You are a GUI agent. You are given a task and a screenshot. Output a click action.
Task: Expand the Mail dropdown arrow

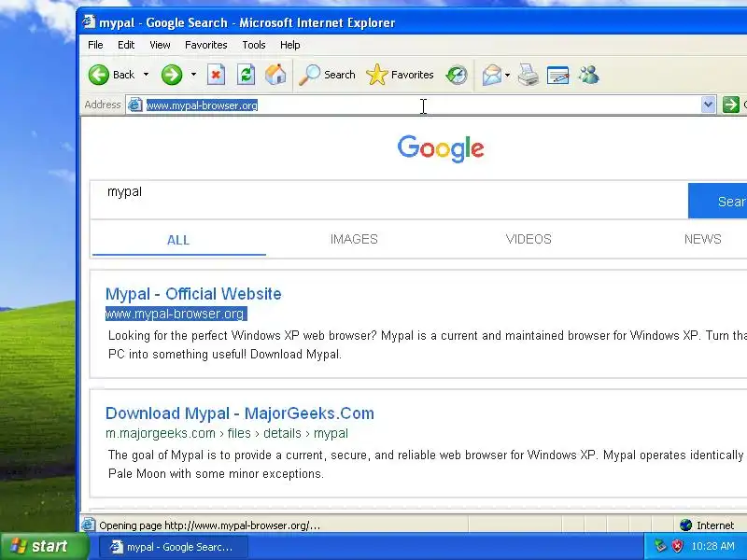tap(507, 75)
